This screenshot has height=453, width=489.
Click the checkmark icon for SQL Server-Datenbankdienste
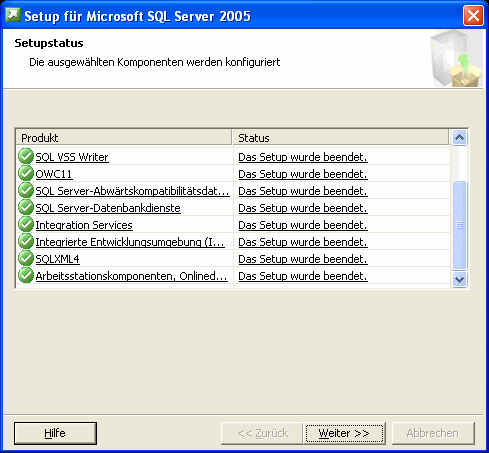coord(26,207)
